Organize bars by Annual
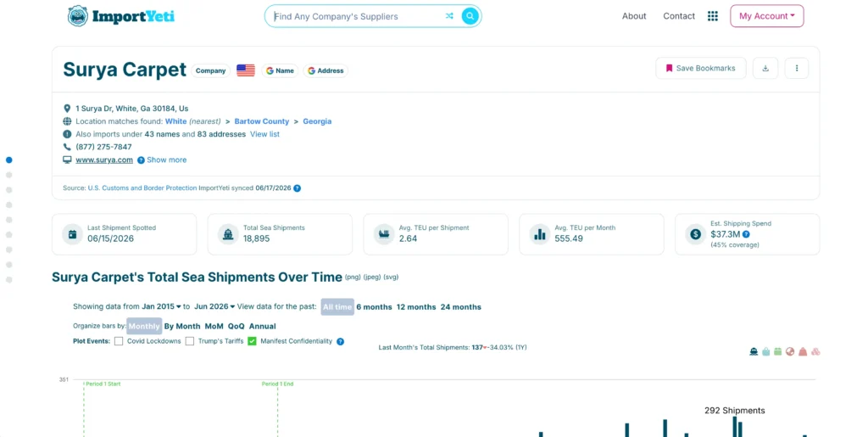The height and width of the screenshot is (437, 868). tap(263, 326)
